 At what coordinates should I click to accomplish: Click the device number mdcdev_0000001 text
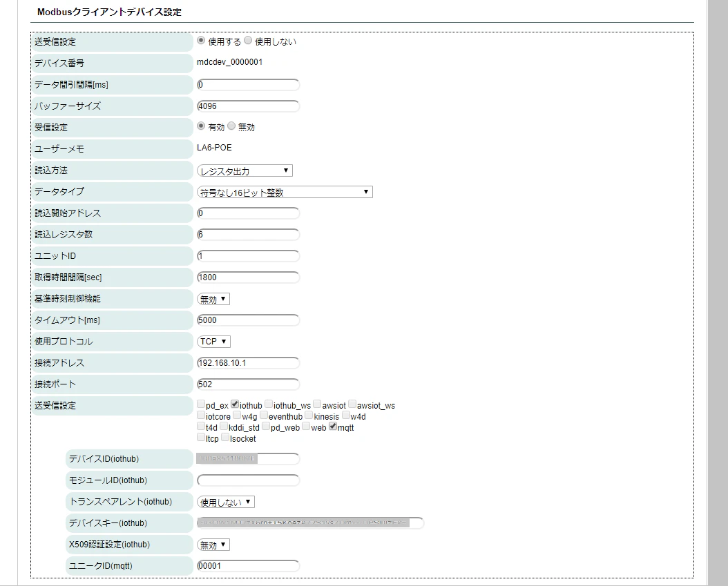[x=230, y=62]
